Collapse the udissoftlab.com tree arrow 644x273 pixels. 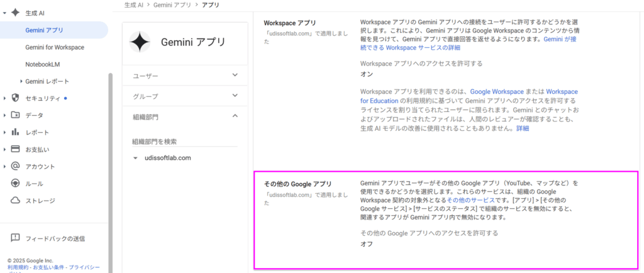point(136,158)
